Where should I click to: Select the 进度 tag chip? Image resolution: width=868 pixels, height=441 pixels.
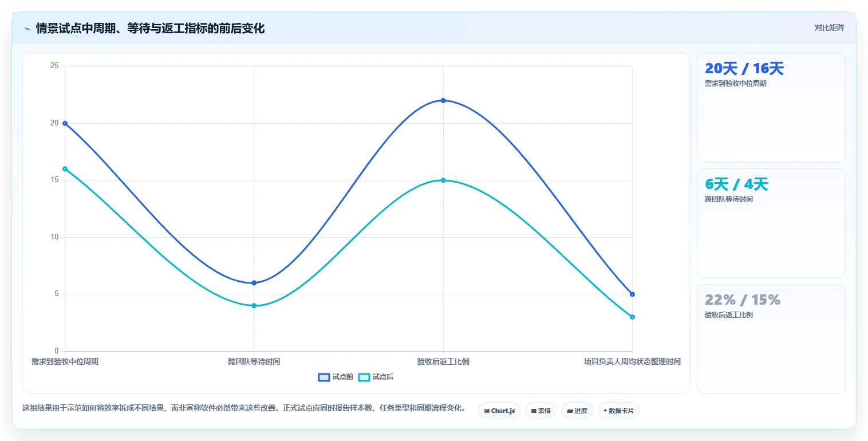point(577,411)
